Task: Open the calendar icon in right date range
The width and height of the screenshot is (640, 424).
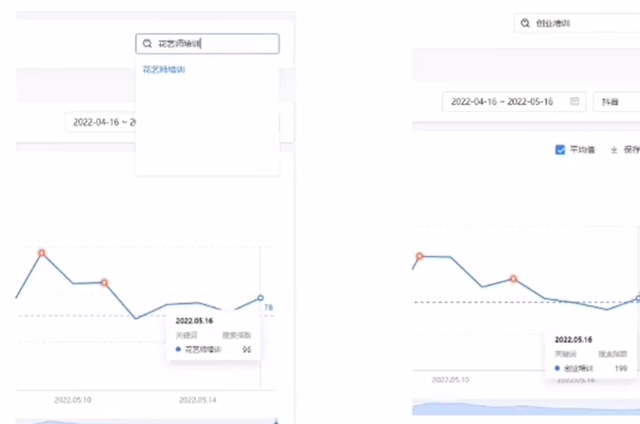Action: [575, 102]
